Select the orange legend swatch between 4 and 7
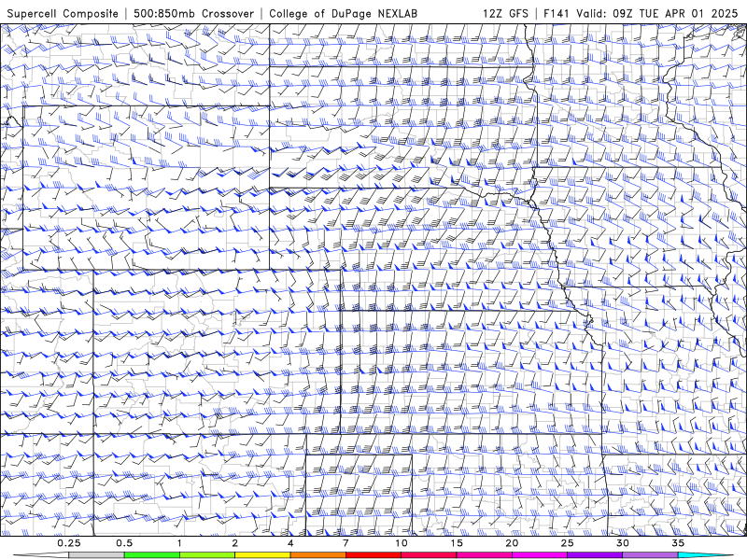Image resolution: width=747 pixels, height=560 pixels. coord(317,555)
